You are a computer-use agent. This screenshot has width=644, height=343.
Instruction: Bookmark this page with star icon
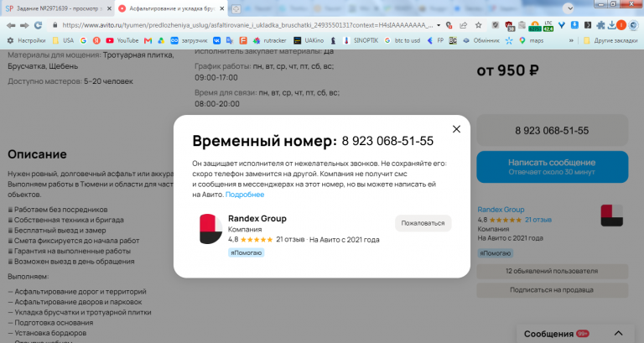(x=479, y=25)
